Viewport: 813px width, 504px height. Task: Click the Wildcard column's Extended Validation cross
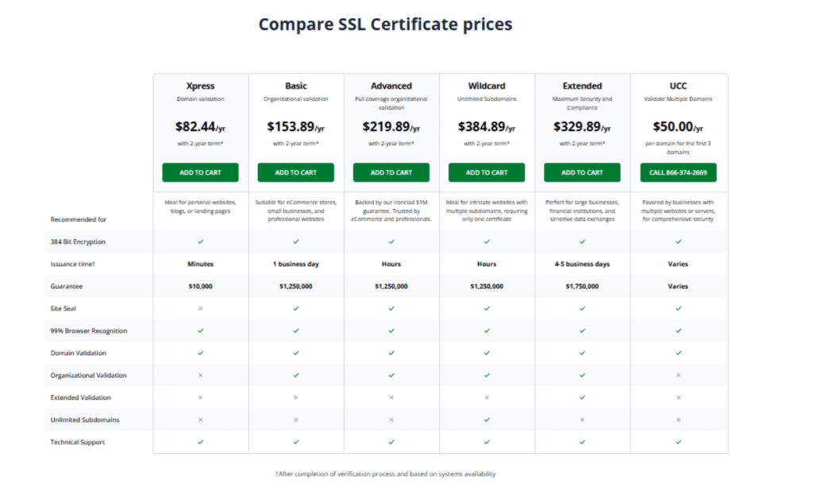click(487, 398)
